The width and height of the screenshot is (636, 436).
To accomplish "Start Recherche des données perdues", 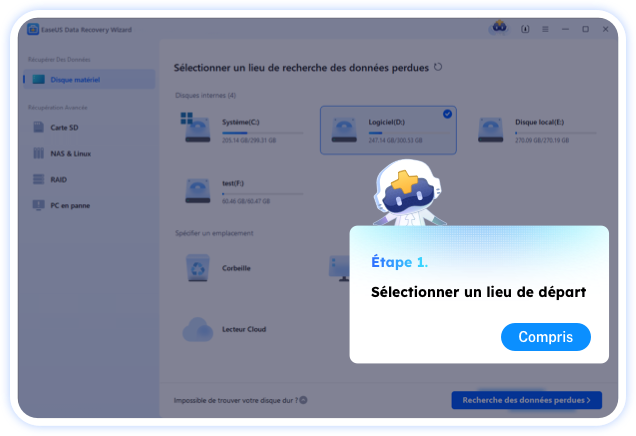I will [526, 400].
